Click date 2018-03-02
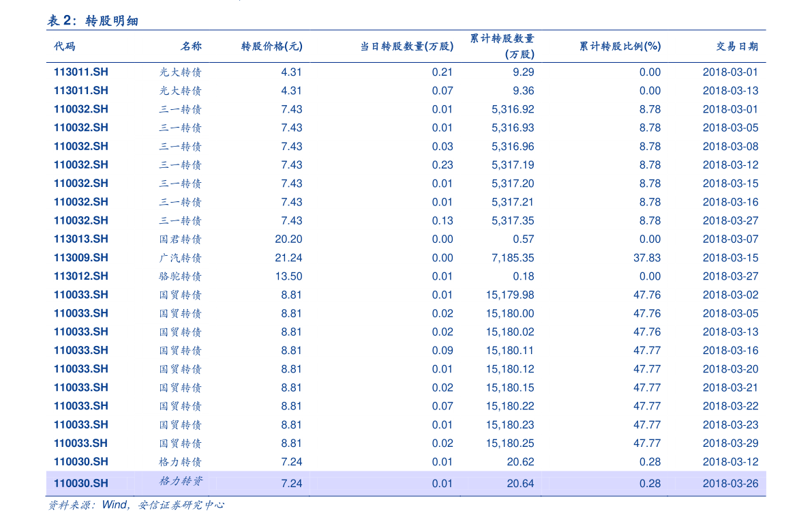Screen dimensions: 812x524 730,295
